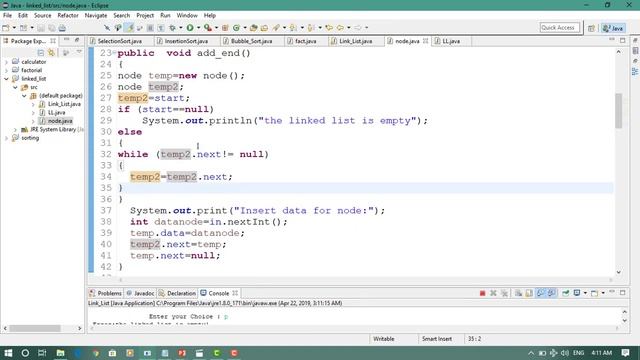Collapse the src folder
640x360 pixels.
(x=15, y=87)
